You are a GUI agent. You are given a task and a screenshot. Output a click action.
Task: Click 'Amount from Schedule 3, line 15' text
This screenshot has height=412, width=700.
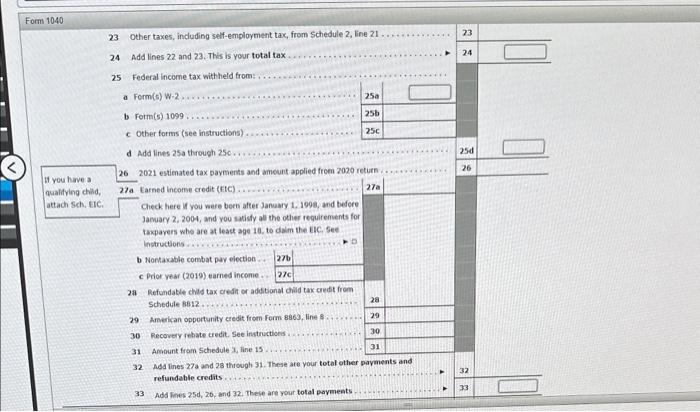pos(208,350)
